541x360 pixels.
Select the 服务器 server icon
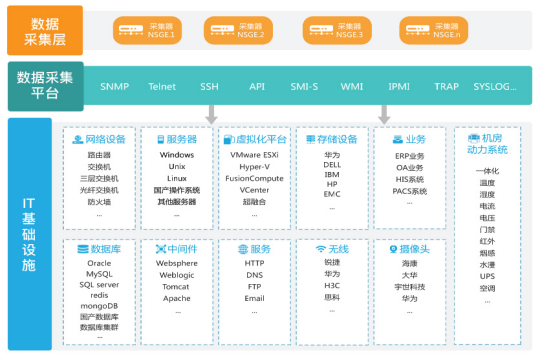click(160, 139)
